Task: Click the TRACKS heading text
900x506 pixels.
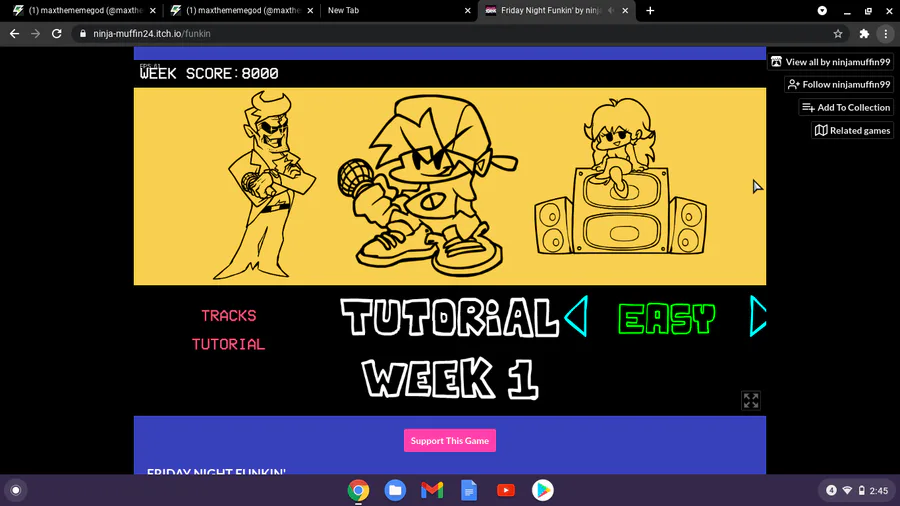Action: [228, 316]
